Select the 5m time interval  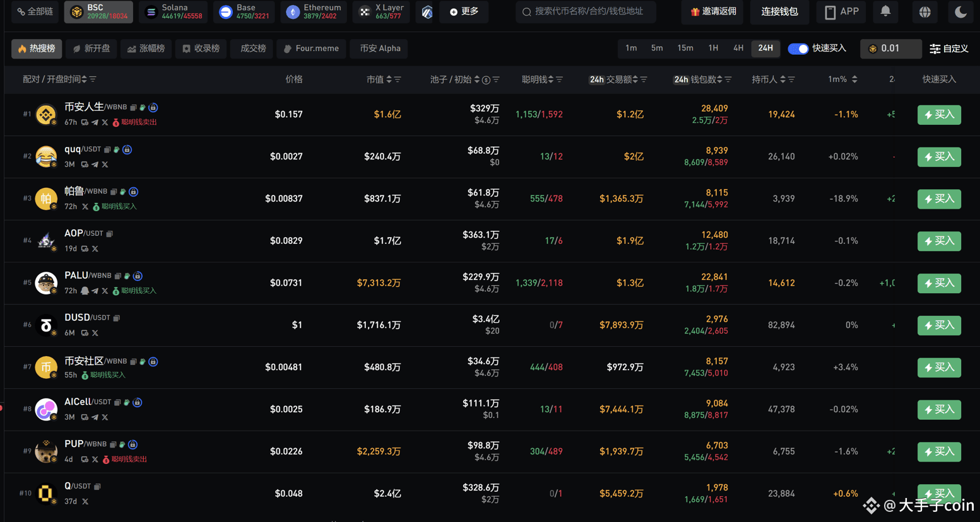[x=657, y=49]
